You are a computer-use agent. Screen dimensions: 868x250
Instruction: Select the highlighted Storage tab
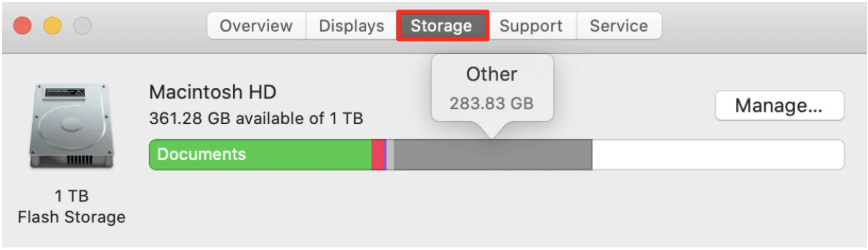pyautogui.click(x=442, y=26)
